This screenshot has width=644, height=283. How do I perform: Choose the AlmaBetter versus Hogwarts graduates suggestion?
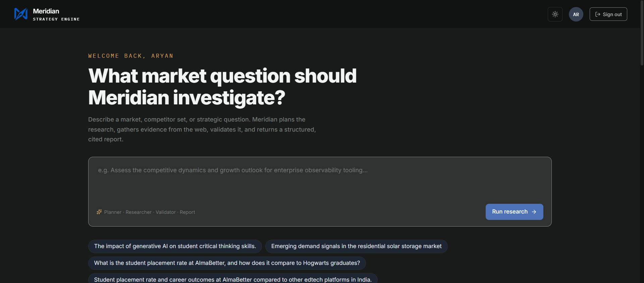(x=227, y=263)
